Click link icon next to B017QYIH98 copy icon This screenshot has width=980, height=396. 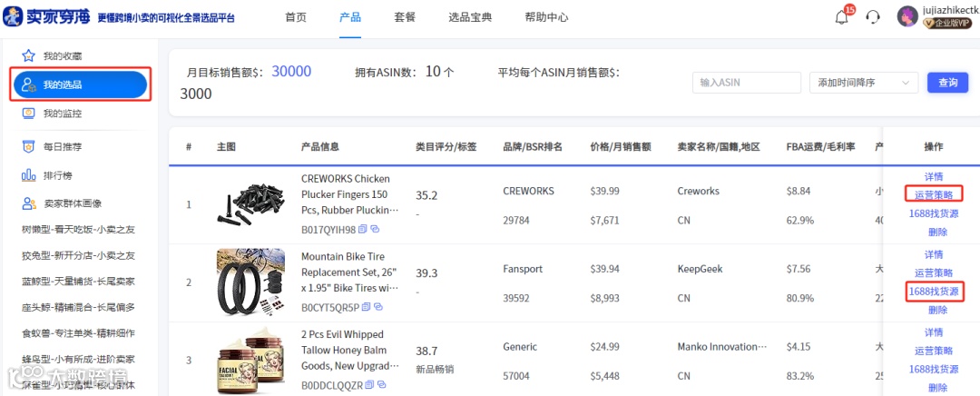coord(375,230)
